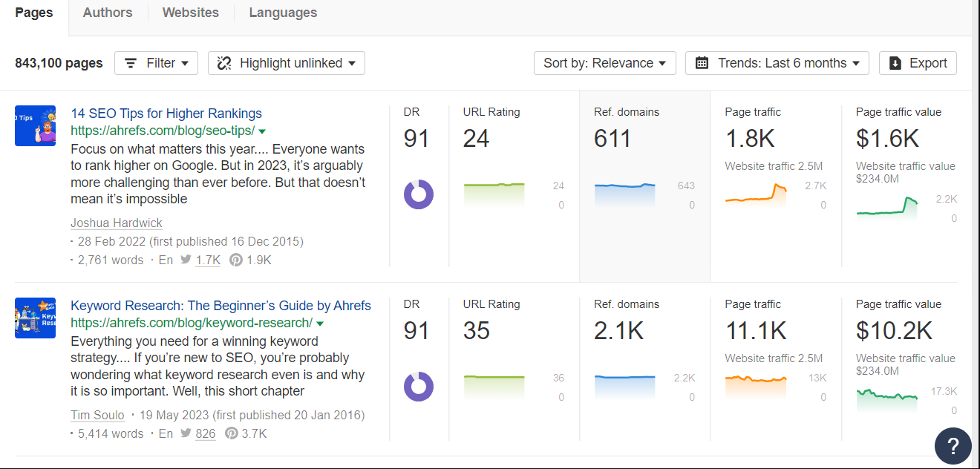Click the 5,414 words count
This screenshot has height=469, width=980.
click(111, 433)
